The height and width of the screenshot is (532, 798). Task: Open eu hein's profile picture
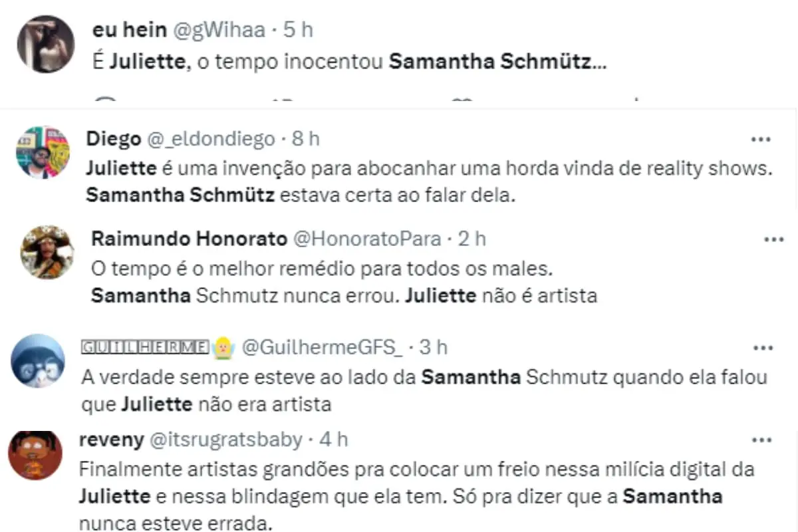46,44
